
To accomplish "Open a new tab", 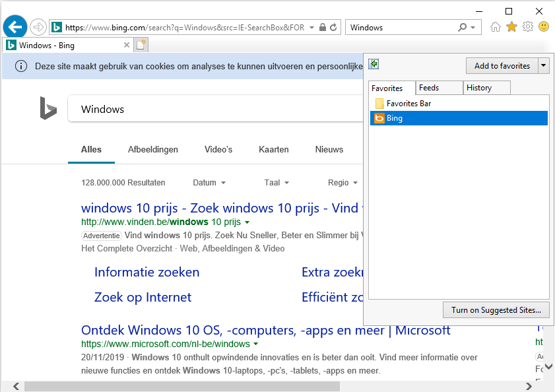I will [141, 45].
